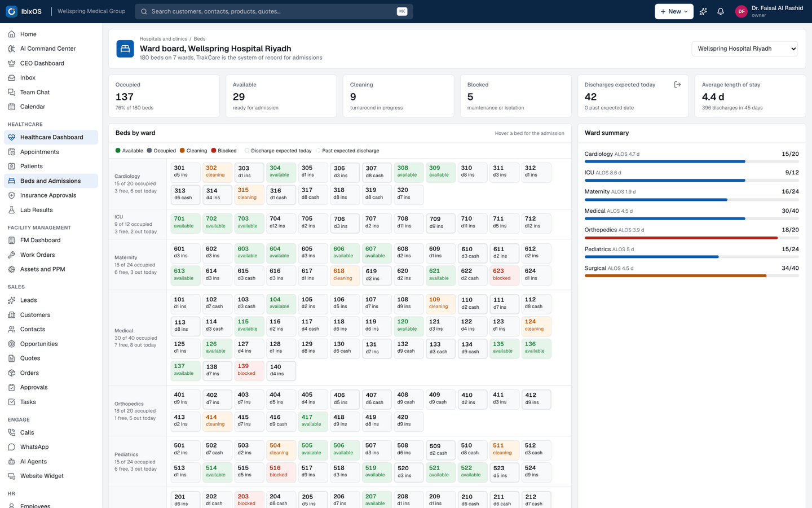Open the Calendar icon in the sidebar
812x508 pixels.
tap(11, 107)
